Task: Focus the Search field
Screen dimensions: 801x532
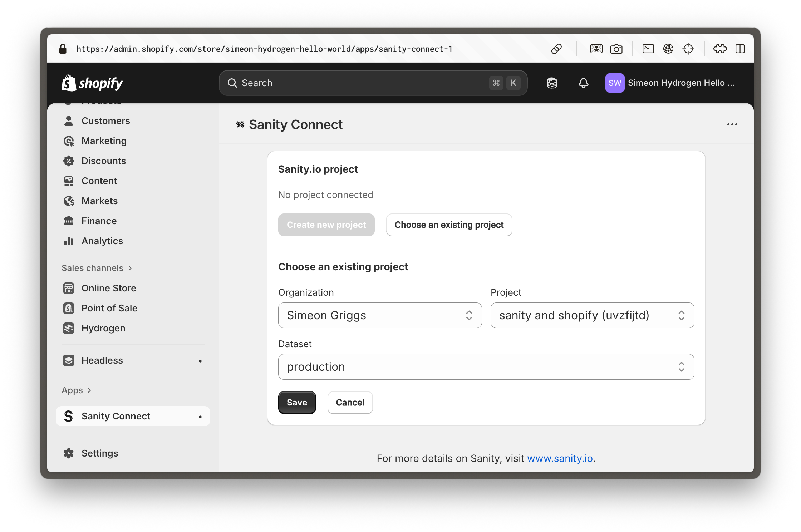Action: point(373,83)
